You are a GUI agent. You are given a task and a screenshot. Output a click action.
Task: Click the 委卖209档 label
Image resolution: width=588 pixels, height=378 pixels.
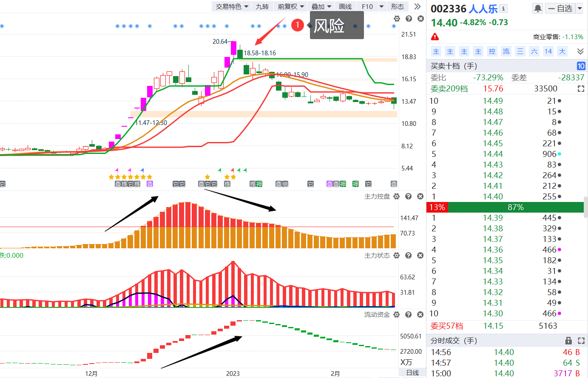(449, 88)
